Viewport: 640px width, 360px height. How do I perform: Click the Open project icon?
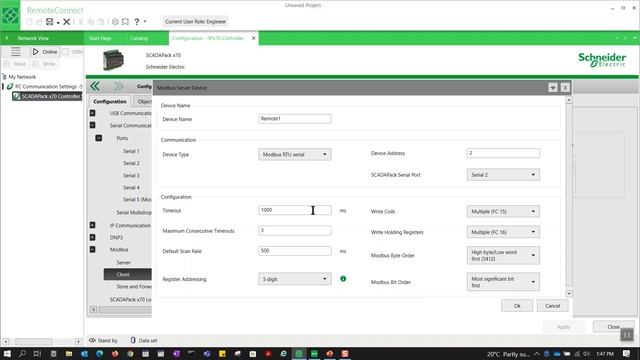pos(39,22)
